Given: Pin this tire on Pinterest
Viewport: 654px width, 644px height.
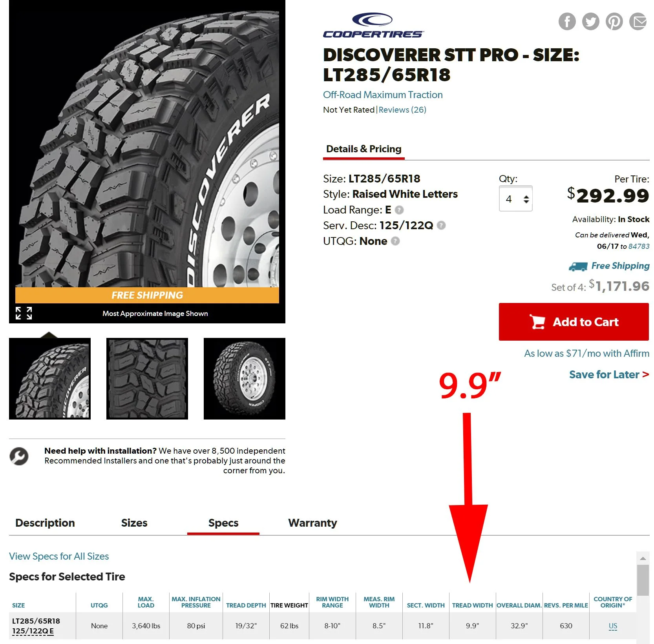Looking at the screenshot, I should pos(614,21).
